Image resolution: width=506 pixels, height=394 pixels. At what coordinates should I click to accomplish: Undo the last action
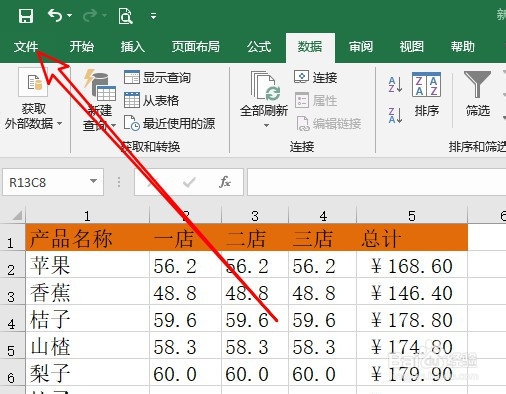tap(55, 15)
